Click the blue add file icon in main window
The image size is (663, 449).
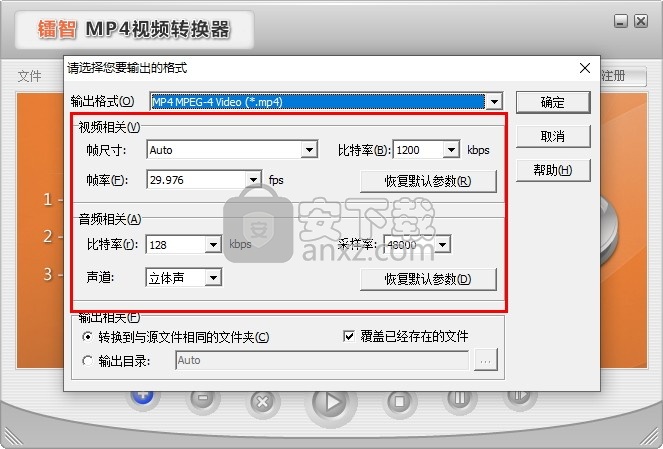142,398
